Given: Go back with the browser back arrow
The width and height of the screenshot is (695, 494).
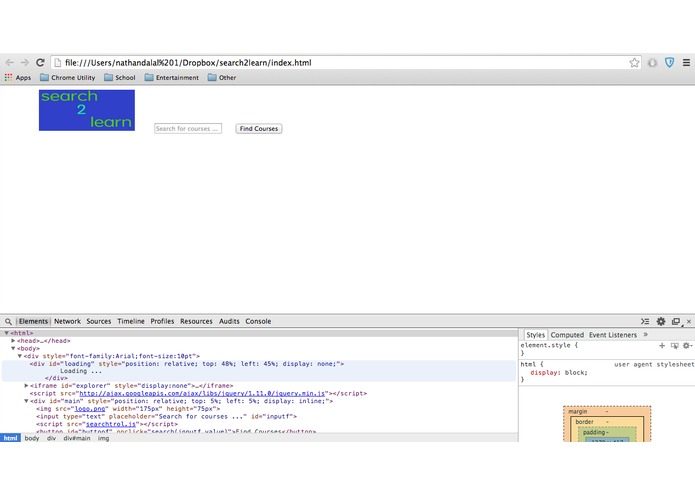Looking at the screenshot, I should [x=10, y=62].
